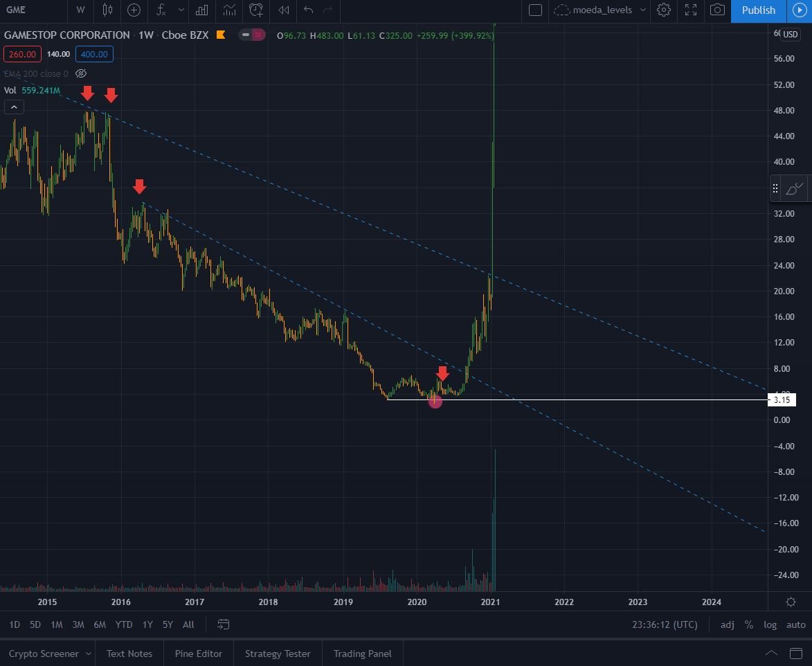Click the blue 400.00 buy price box
This screenshot has height=666, width=812.
click(x=94, y=54)
